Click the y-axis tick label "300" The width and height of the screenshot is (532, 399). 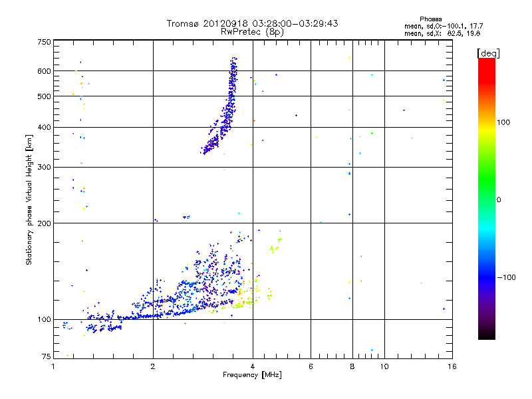(44, 167)
